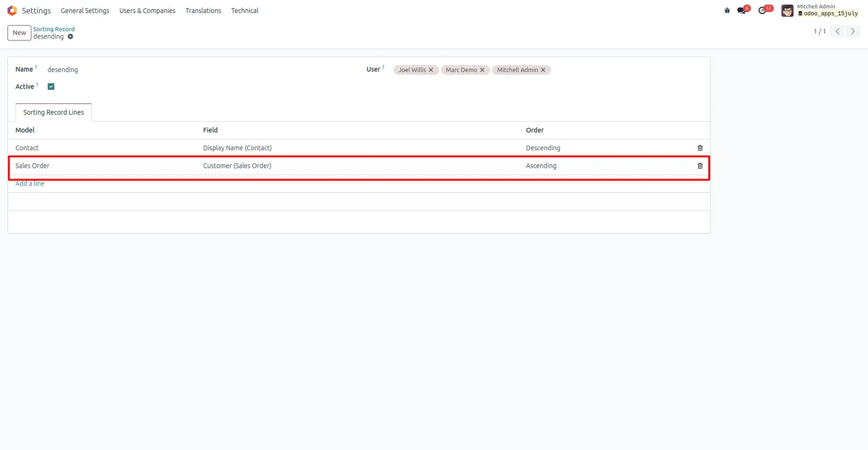The width and height of the screenshot is (868, 450).
Task: Open the conversations messages icon
Action: click(x=741, y=11)
